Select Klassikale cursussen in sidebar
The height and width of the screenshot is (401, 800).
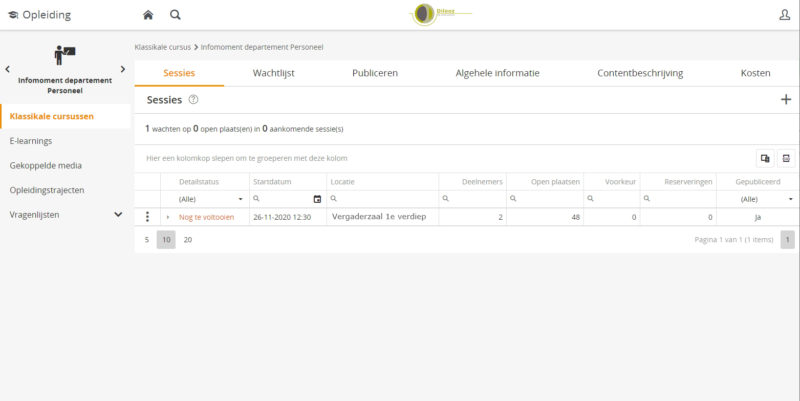point(65,116)
